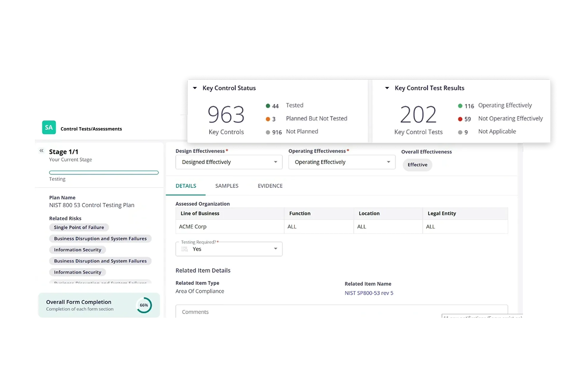Image resolution: width=588 pixels, height=391 pixels.
Task: Switch to the EVIDENCE tab
Action: tap(270, 186)
